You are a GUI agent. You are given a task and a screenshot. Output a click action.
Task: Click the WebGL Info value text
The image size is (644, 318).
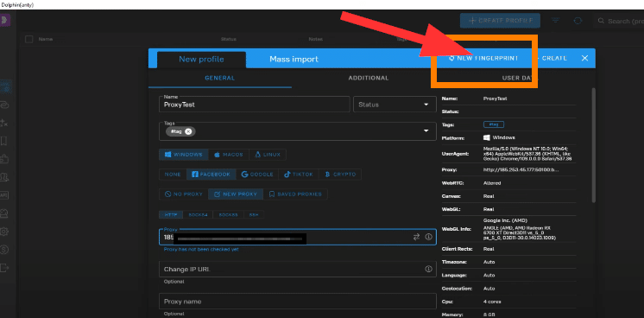coord(519,229)
